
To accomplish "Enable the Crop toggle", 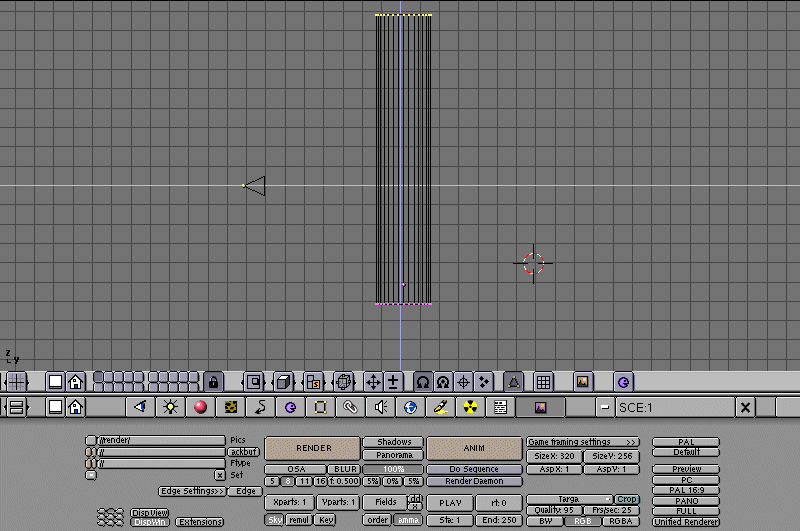I will click(x=627, y=499).
